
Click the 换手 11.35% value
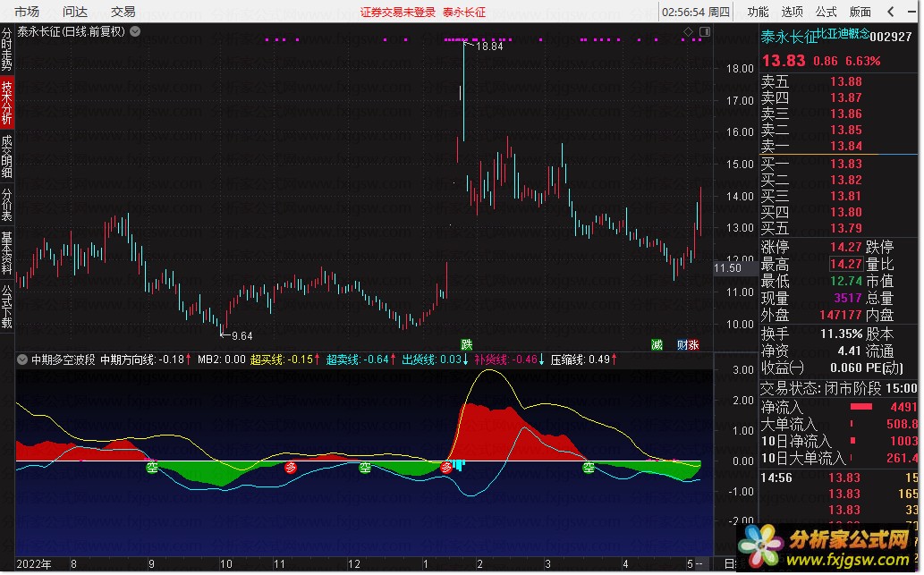click(842, 334)
